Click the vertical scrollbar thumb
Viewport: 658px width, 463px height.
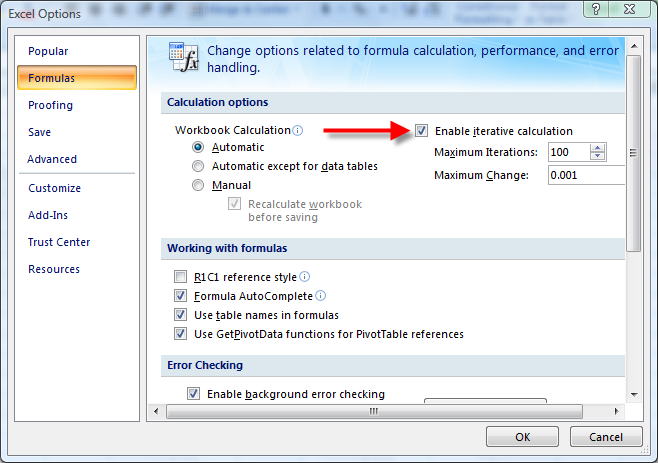[634, 153]
